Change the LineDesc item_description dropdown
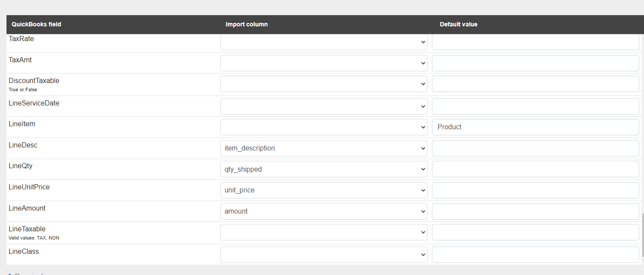The width and height of the screenshot is (644, 275). click(324, 148)
